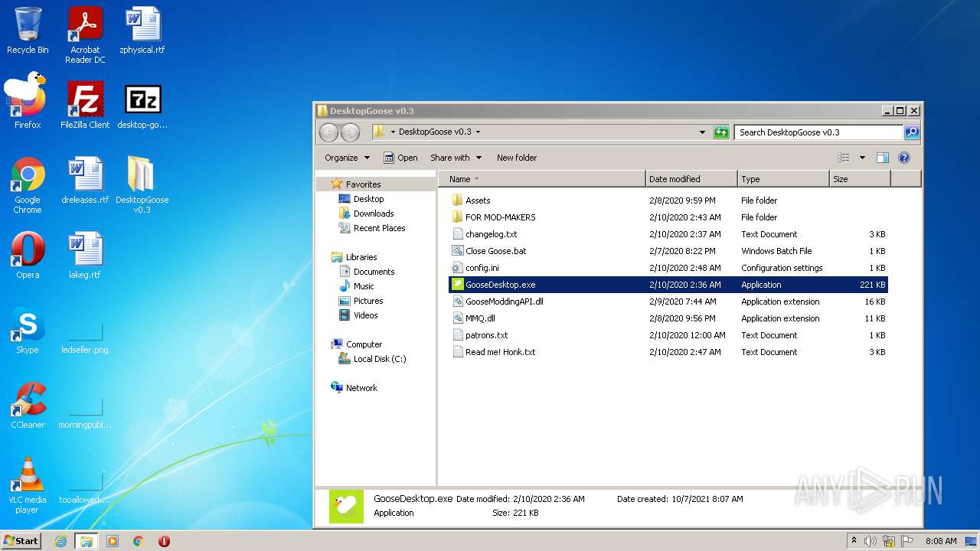Screen dimensions: 980x551
Task: Select the desktop-go... 7z archive icon
Action: (142, 106)
